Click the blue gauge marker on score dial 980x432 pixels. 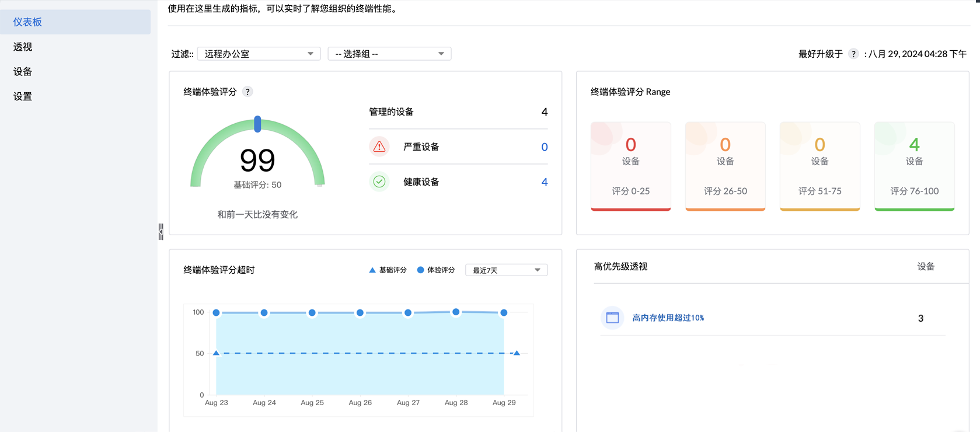coord(257,124)
